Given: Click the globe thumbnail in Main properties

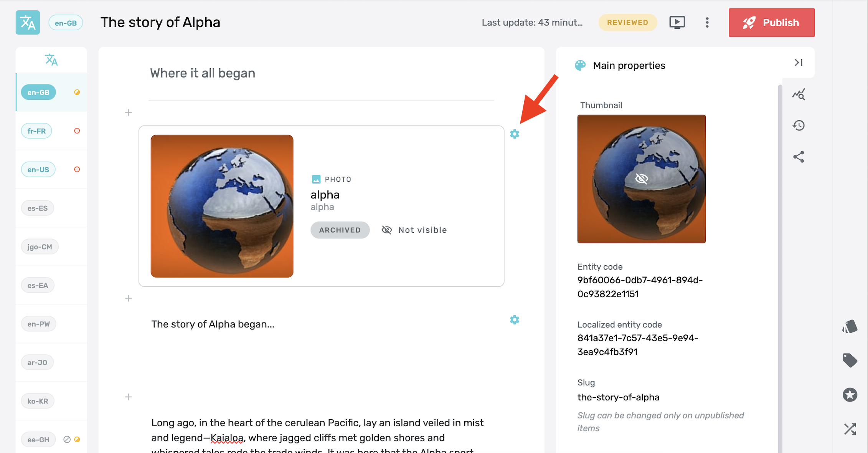Looking at the screenshot, I should [641, 179].
